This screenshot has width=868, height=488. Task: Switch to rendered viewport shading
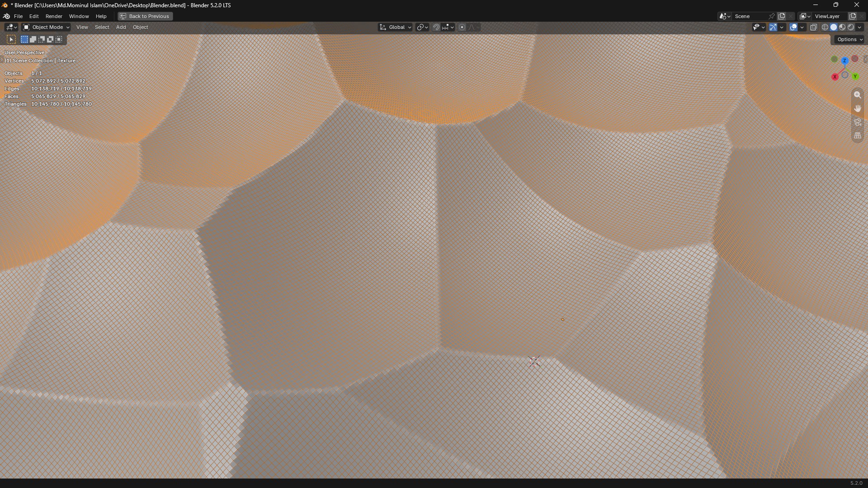[x=851, y=28]
